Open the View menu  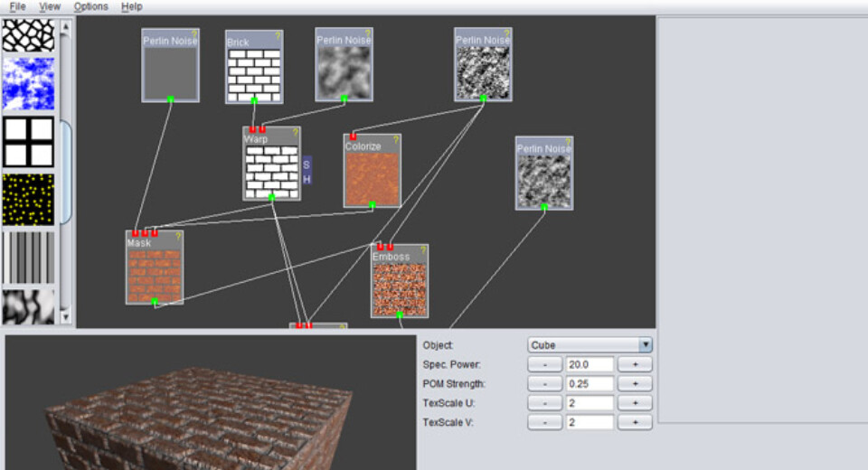(x=50, y=6)
